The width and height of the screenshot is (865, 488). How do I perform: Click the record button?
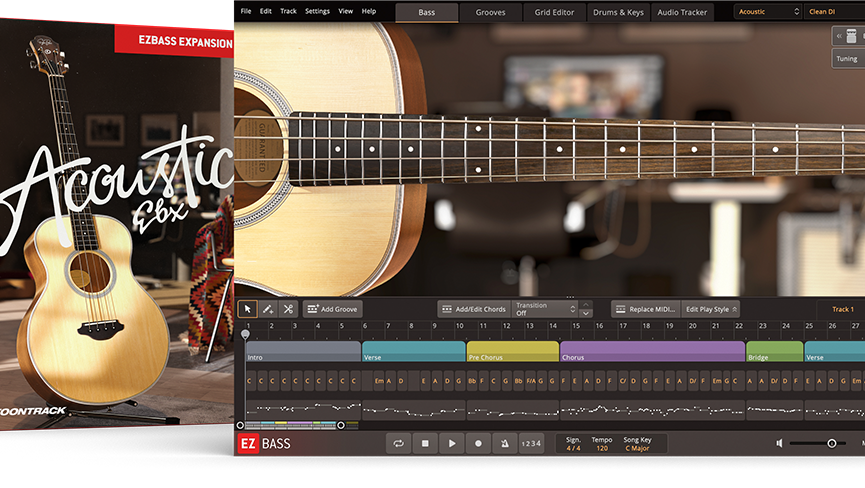tap(478, 443)
